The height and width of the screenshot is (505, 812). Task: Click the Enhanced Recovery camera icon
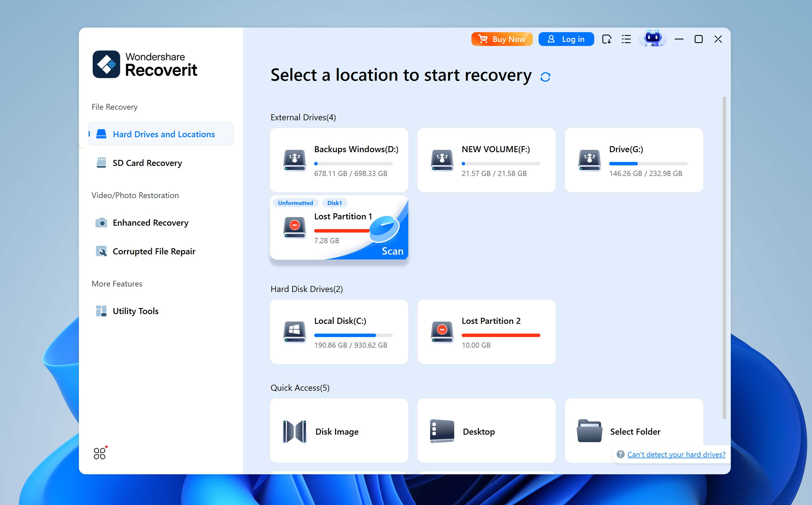click(101, 222)
